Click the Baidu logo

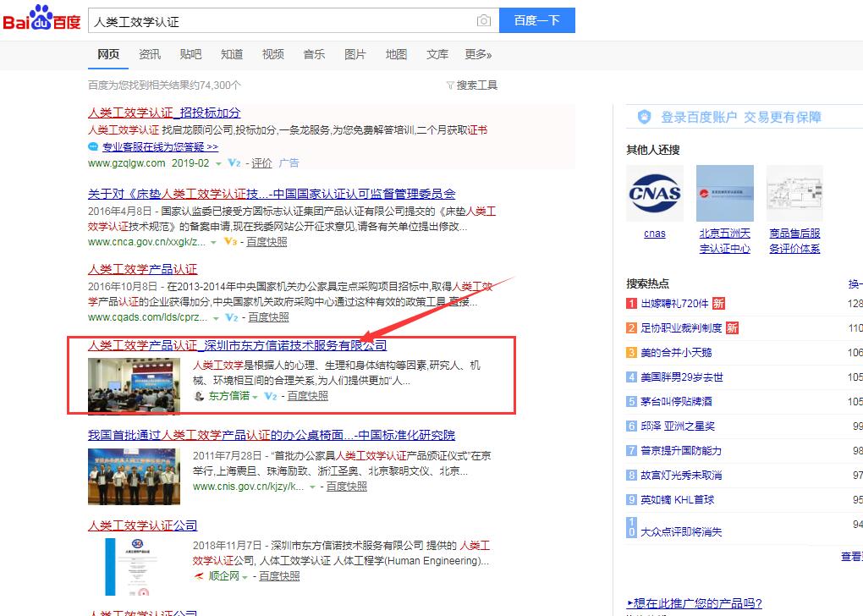[x=41, y=19]
